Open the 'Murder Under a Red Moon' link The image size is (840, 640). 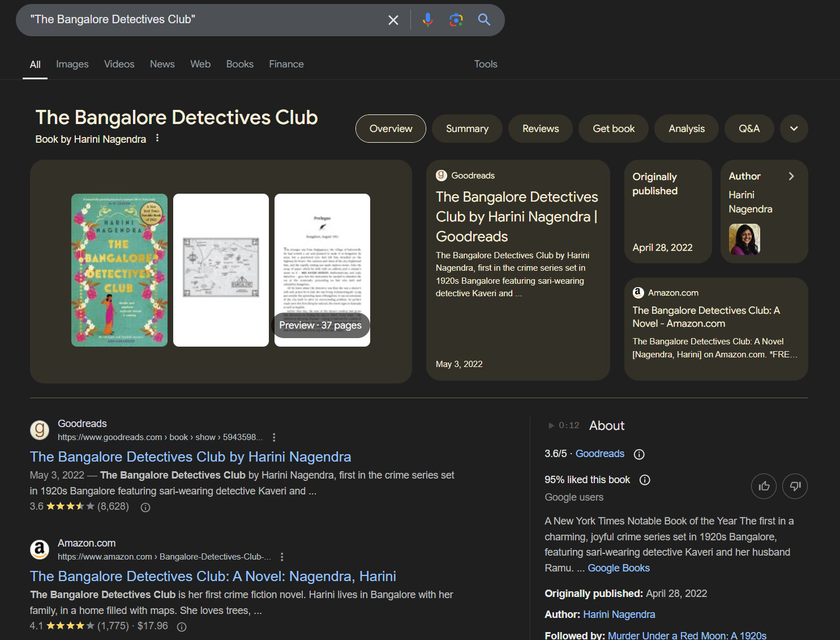pyautogui.click(x=687, y=635)
